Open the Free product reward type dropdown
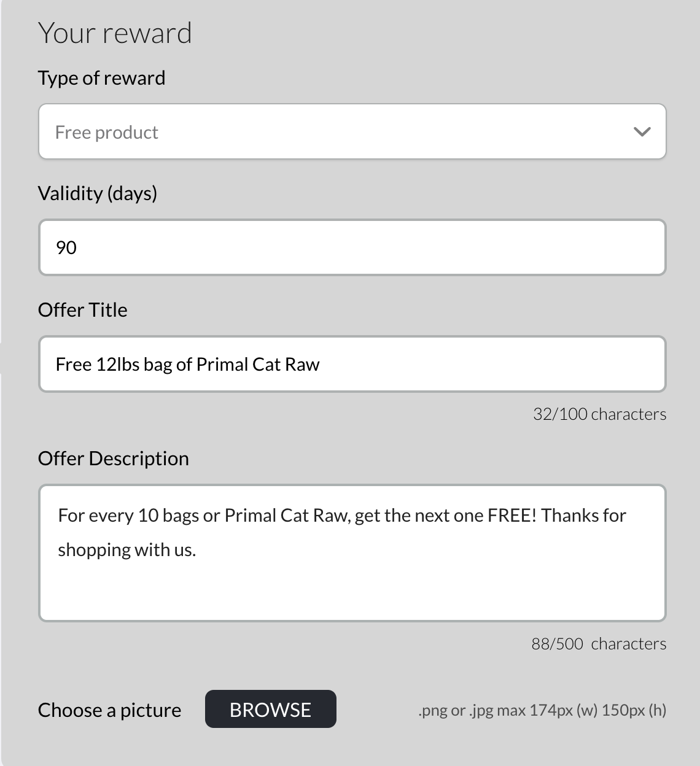 [352, 131]
